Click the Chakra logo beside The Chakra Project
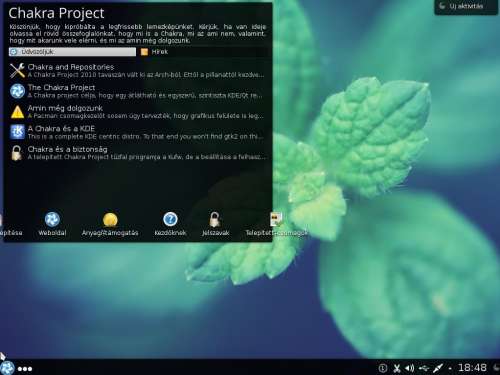This screenshot has width=500, height=375. tap(17, 91)
